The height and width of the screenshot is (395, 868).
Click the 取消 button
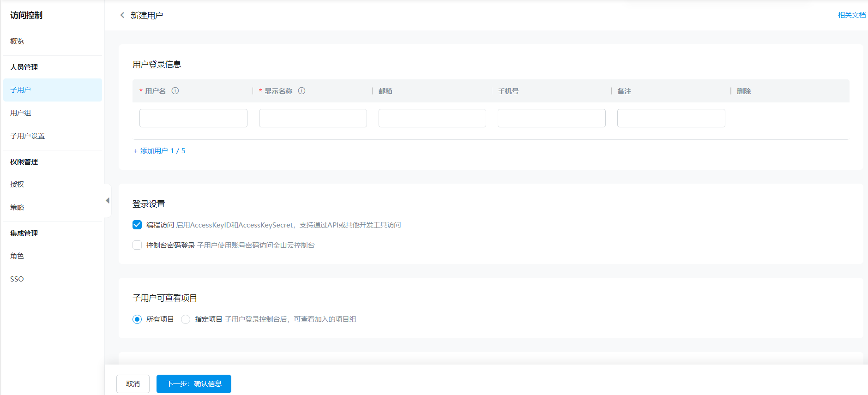point(133,384)
